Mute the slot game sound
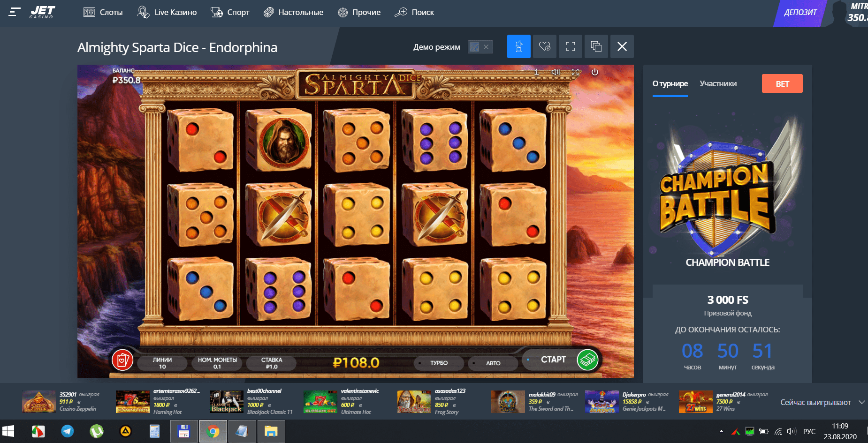The width and height of the screenshot is (868, 443). pyautogui.click(x=556, y=72)
